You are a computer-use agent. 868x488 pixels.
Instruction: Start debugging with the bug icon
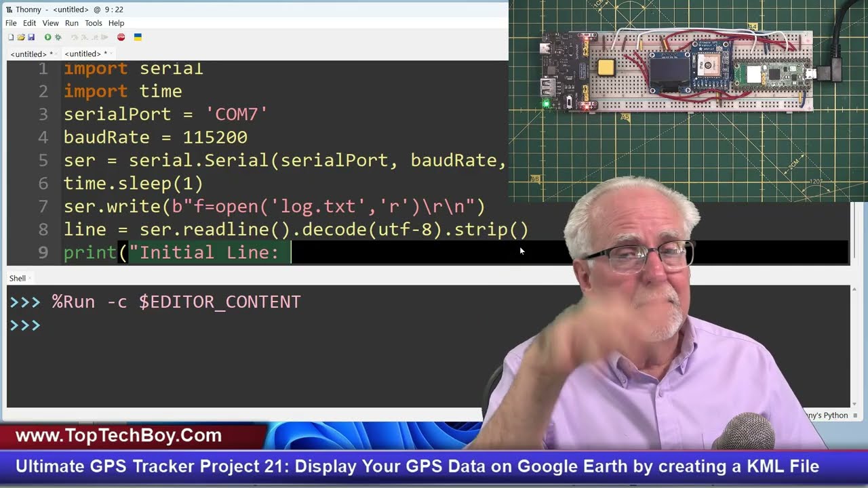click(58, 37)
